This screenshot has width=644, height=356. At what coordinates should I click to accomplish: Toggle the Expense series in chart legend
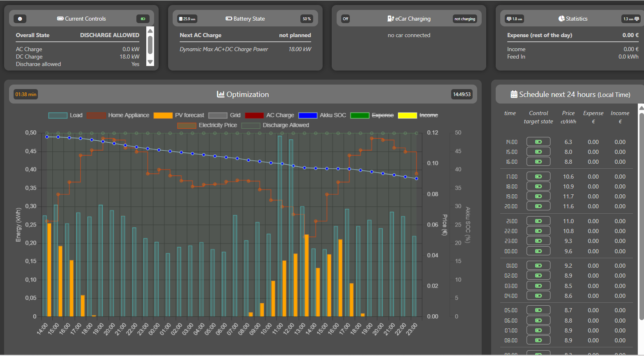(382, 116)
